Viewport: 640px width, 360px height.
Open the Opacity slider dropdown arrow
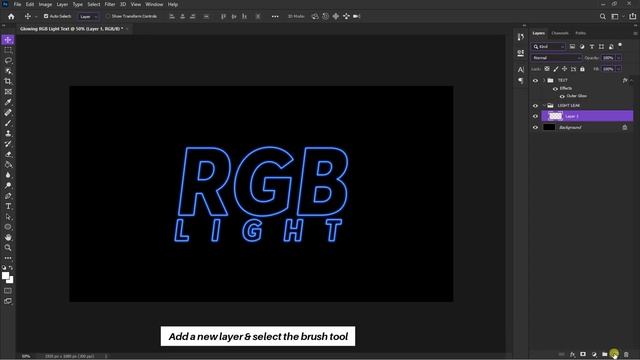[619, 58]
